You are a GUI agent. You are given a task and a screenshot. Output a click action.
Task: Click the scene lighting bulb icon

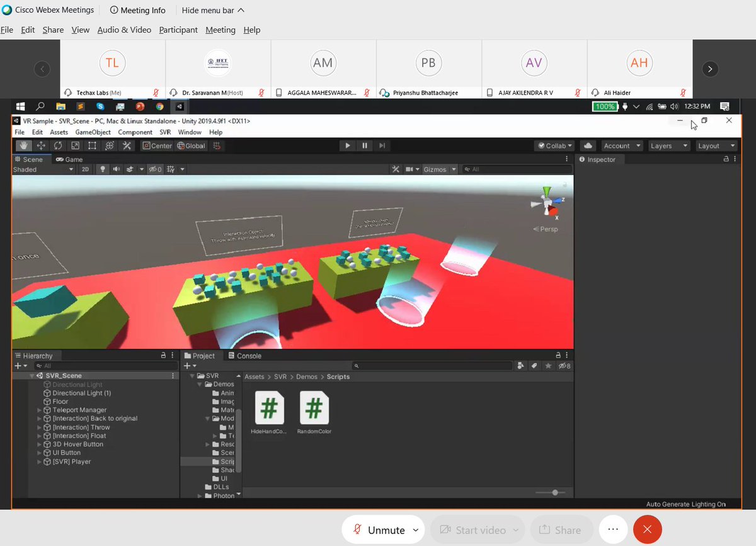click(x=102, y=169)
